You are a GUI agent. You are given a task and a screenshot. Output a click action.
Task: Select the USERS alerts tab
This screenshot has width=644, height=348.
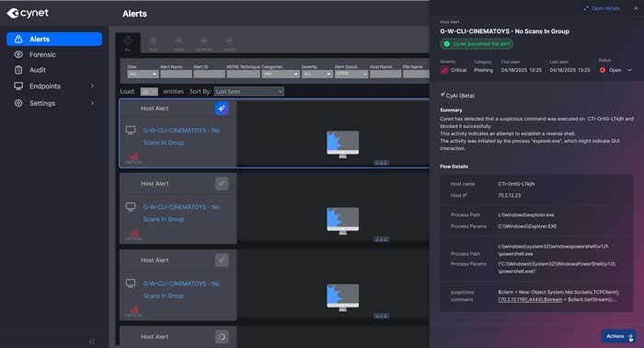click(x=178, y=43)
